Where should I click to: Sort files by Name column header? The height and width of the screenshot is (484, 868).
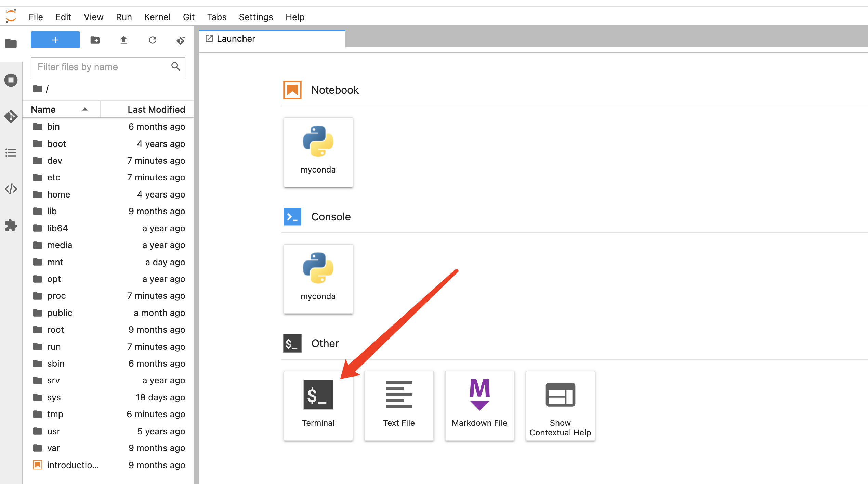[62, 109]
